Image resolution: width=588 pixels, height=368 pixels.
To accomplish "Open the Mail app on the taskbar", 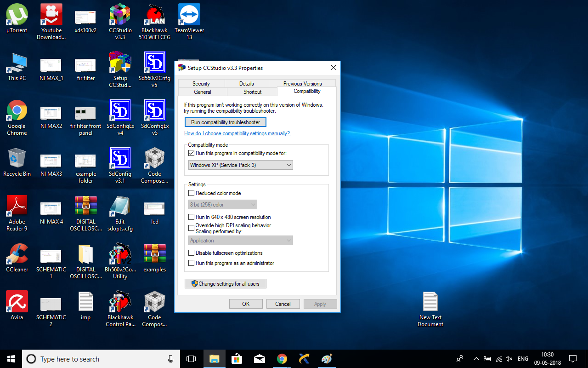I will pyautogui.click(x=260, y=359).
